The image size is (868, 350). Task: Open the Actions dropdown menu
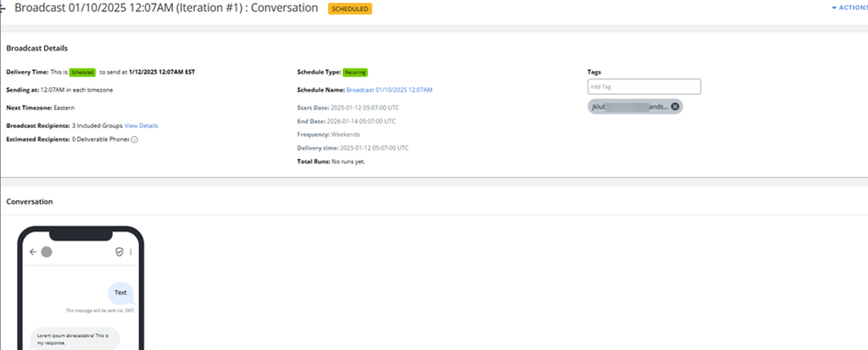pyautogui.click(x=851, y=7)
